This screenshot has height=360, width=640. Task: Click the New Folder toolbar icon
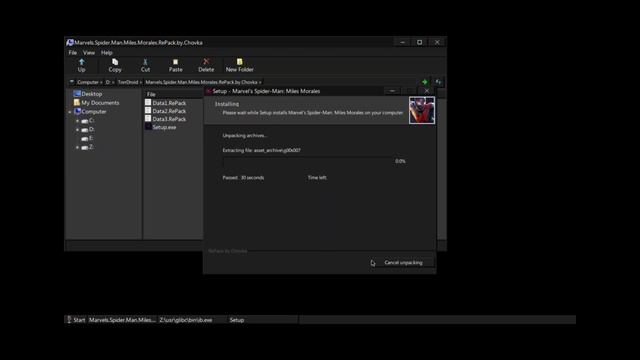tap(240, 62)
